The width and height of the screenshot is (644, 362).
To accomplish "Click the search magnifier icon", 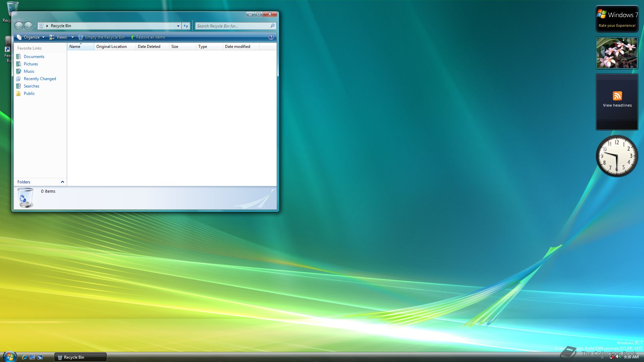I will pyautogui.click(x=272, y=26).
